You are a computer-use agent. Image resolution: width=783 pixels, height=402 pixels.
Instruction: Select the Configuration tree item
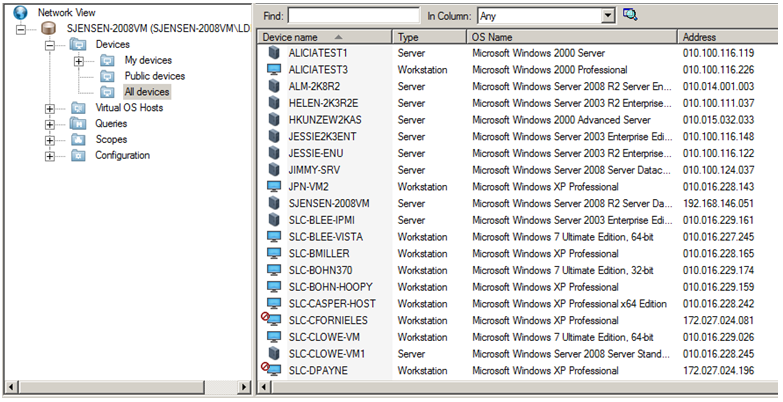click(x=122, y=155)
